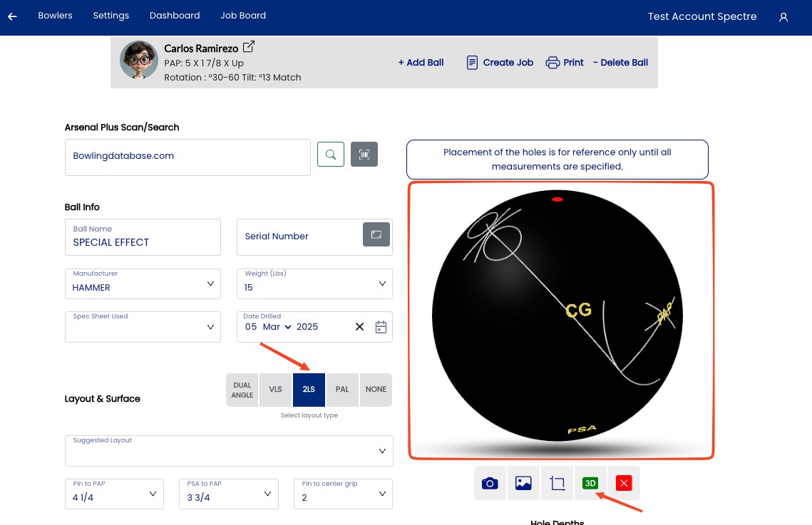Open the Bowlers menu
The height and width of the screenshot is (525, 812).
[x=55, y=15]
